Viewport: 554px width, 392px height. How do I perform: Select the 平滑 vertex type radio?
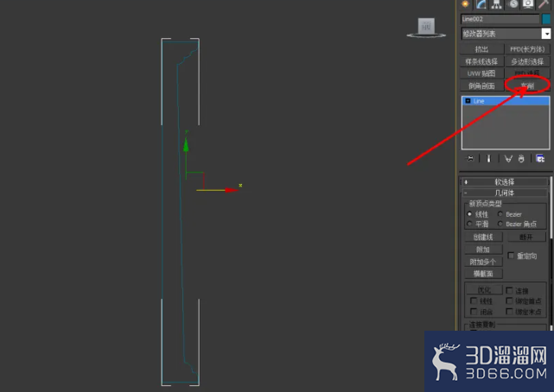tap(469, 224)
